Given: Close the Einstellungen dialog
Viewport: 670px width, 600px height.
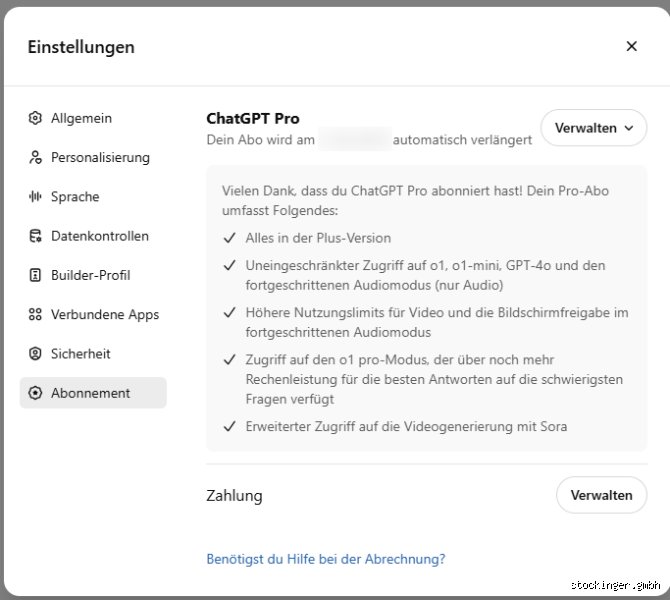Looking at the screenshot, I should [632, 46].
